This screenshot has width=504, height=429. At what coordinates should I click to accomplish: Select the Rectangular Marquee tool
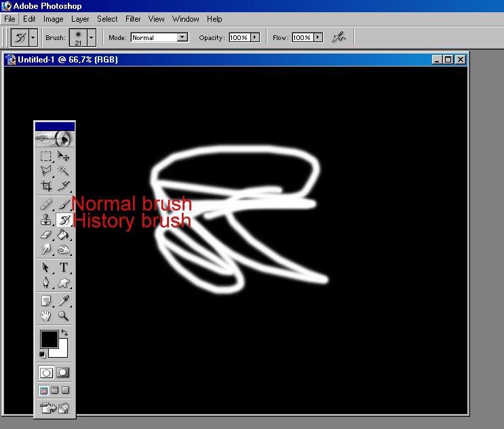pyautogui.click(x=46, y=156)
